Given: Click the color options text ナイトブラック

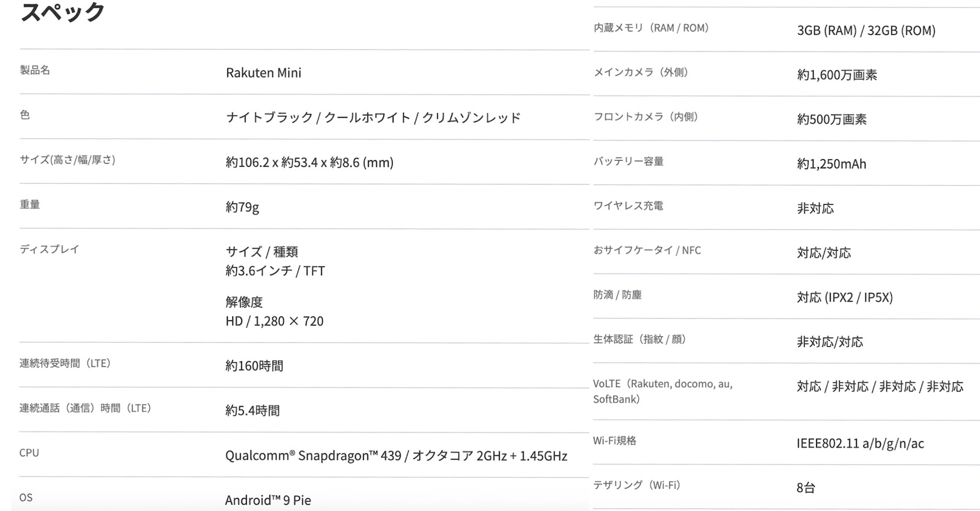Looking at the screenshot, I should (269, 118).
